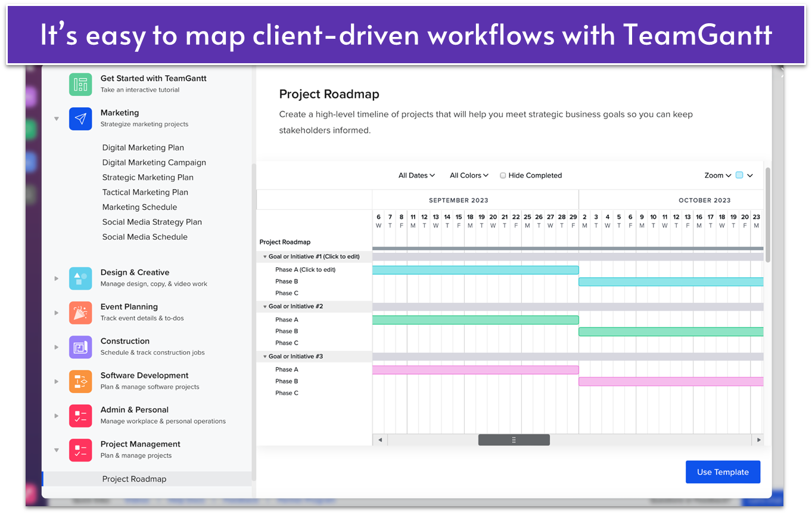Viewport: 812px width, 514px height.
Task: Select Tactical Marketing Plan template
Action: 145,193
